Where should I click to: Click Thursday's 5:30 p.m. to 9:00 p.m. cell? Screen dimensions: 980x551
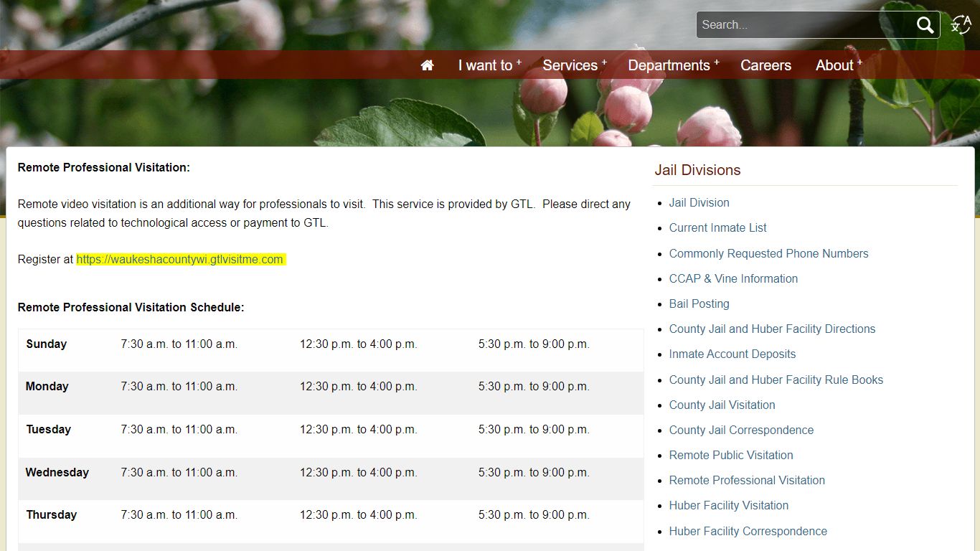pos(534,515)
